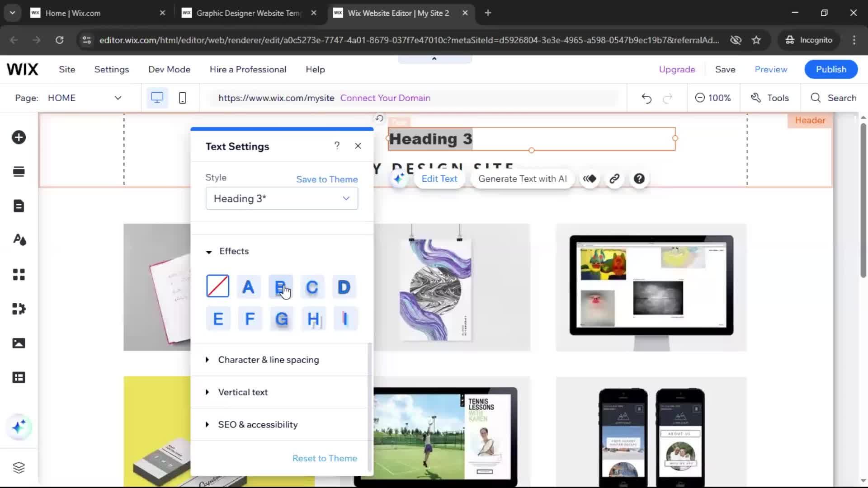The height and width of the screenshot is (488, 868).
Task: Open the Add Elements plus icon
Action: 19,137
